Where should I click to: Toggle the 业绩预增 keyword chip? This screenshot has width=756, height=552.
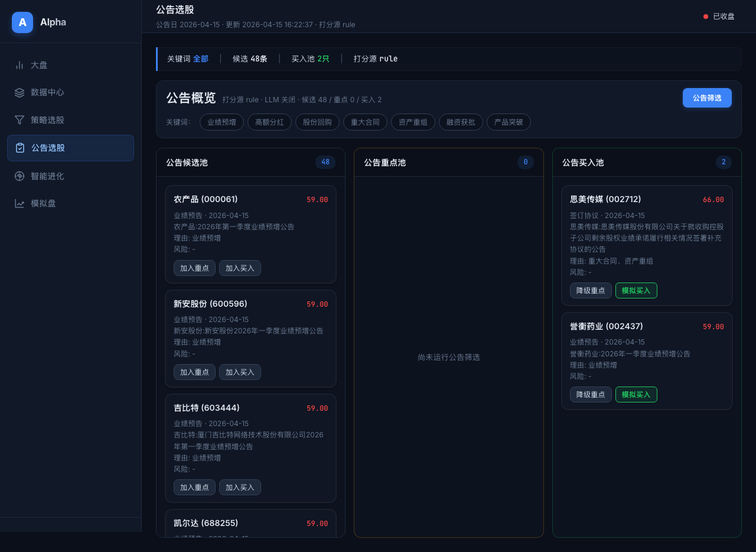221,122
